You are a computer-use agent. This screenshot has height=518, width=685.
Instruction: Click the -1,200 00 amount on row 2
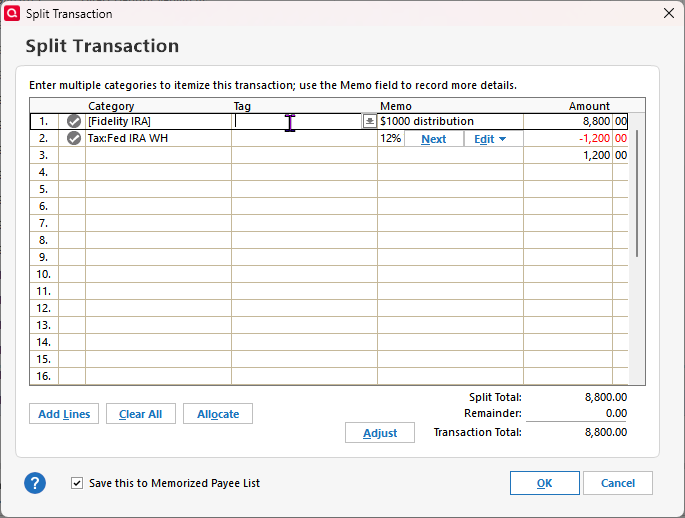click(576, 138)
